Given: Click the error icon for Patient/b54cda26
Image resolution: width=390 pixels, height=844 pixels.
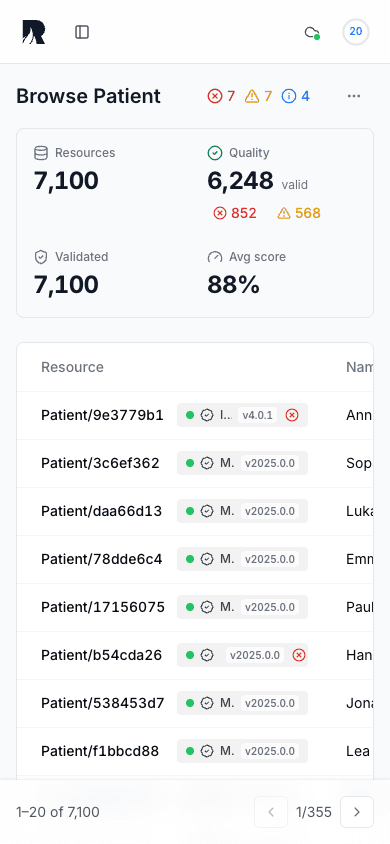Looking at the screenshot, I should pos(299,655).
